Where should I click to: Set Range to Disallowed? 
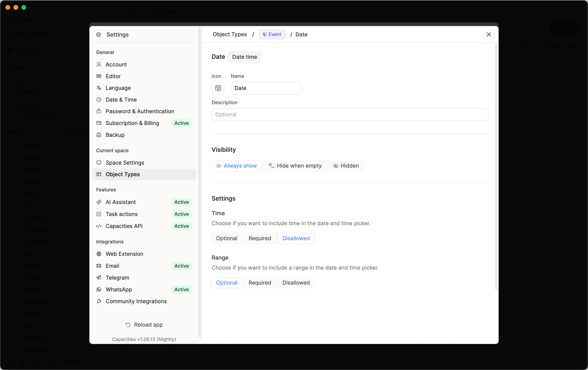[x=296, y=283]
